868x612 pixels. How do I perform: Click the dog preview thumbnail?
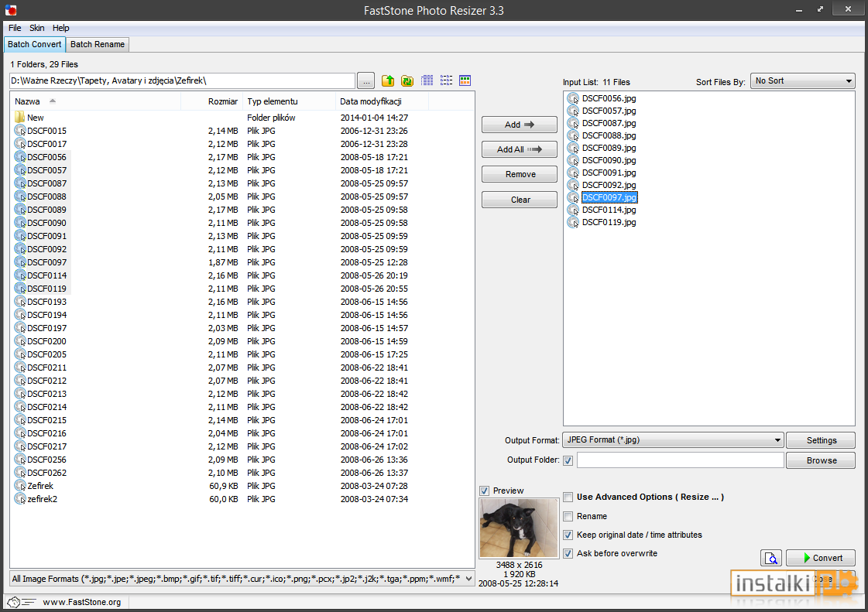pos(519,528)
